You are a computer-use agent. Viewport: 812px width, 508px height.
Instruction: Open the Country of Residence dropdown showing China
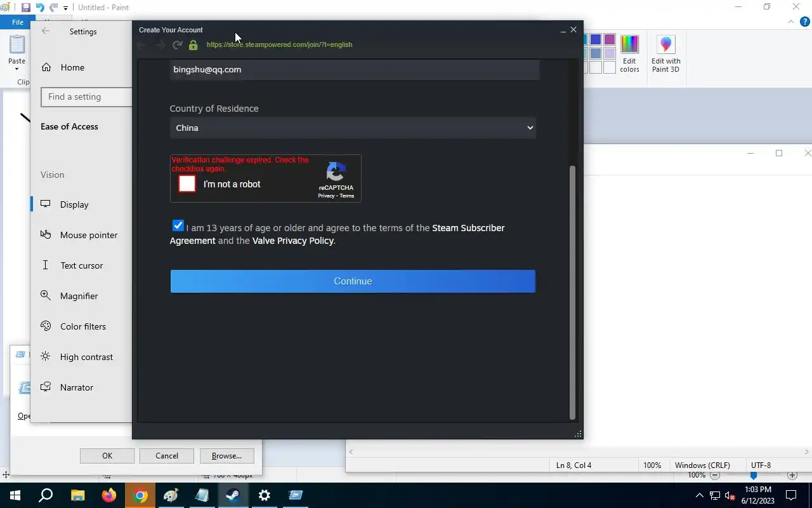point(353,128)
